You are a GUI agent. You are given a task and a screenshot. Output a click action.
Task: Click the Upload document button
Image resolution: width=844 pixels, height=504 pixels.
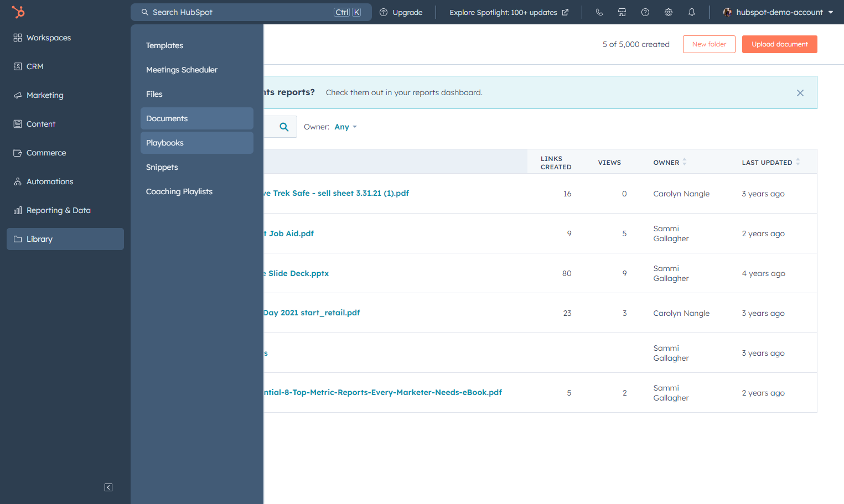click(780, 44)
